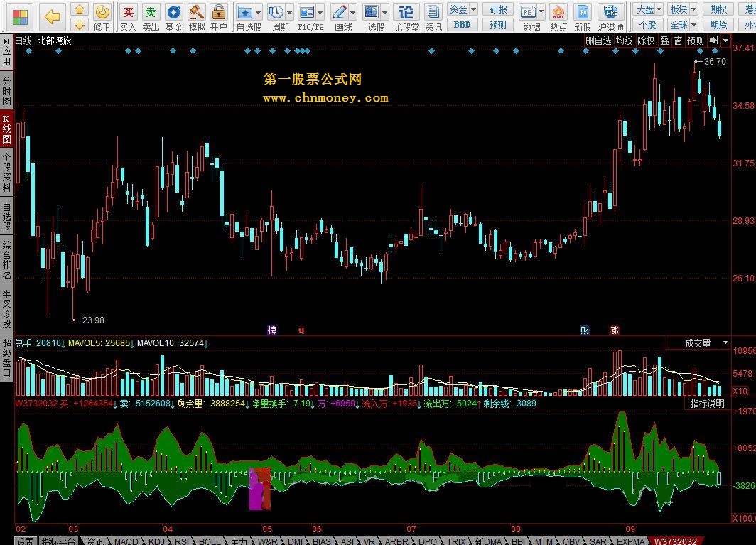
Task: Click the colorful four-square home icon
Action: click(20, 17)
